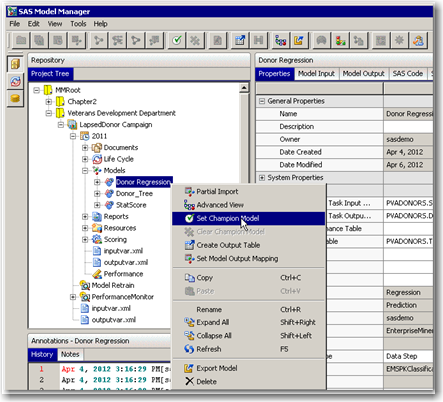
Task: Choose Expand All from context menu
Action: pos(248,322)
